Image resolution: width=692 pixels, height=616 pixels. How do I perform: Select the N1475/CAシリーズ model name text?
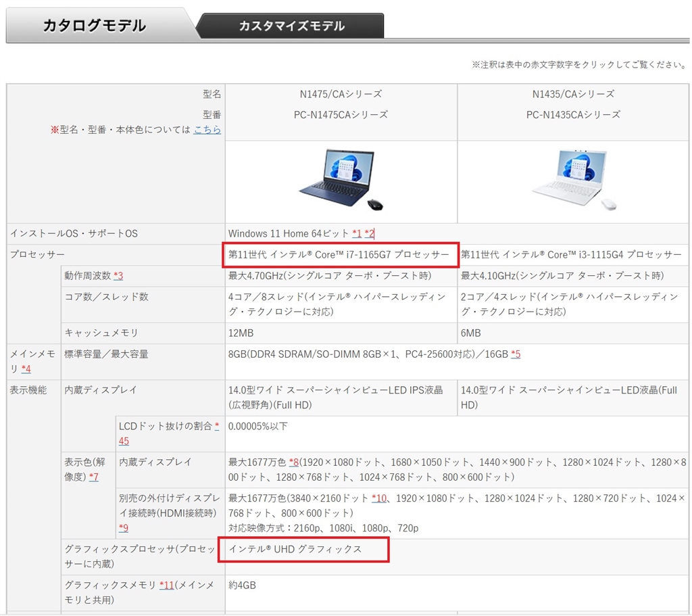point(341,94)
